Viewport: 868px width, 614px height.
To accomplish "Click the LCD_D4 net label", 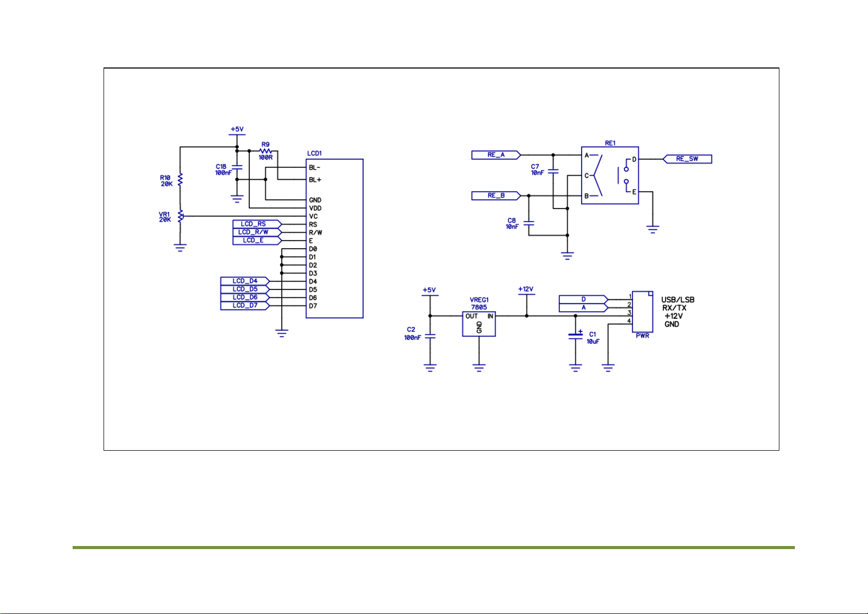I will [x=245, y=281].
